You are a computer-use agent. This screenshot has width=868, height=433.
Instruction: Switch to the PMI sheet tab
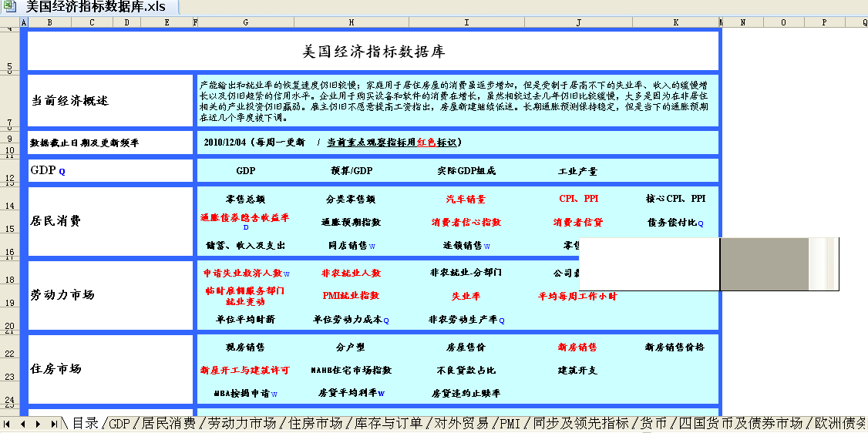510,425
